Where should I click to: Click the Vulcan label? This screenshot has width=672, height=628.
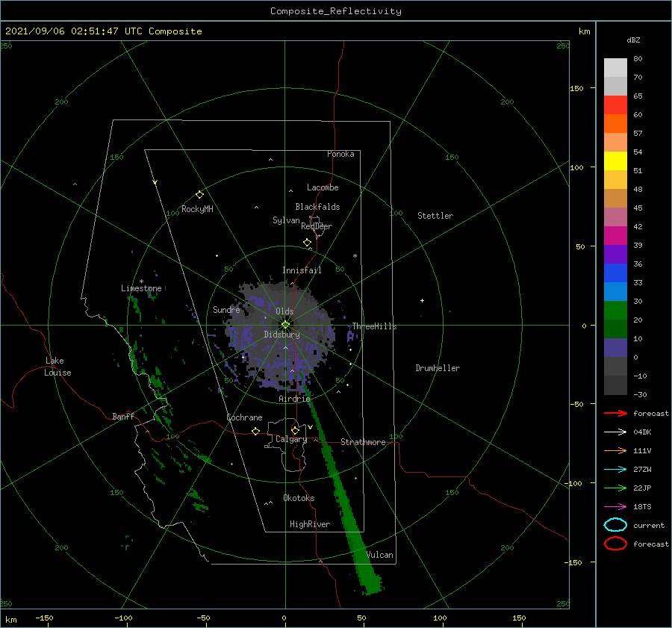click(x=380, y=555)
